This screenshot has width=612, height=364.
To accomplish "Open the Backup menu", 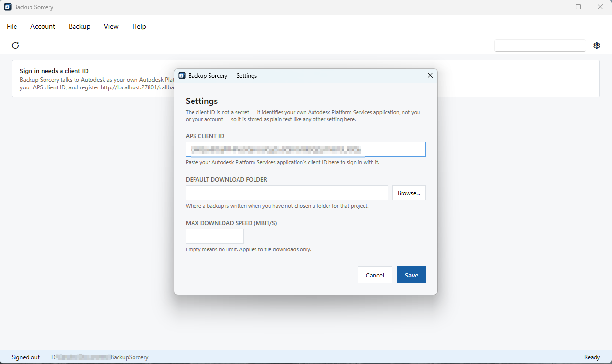I will pos(79,27).
